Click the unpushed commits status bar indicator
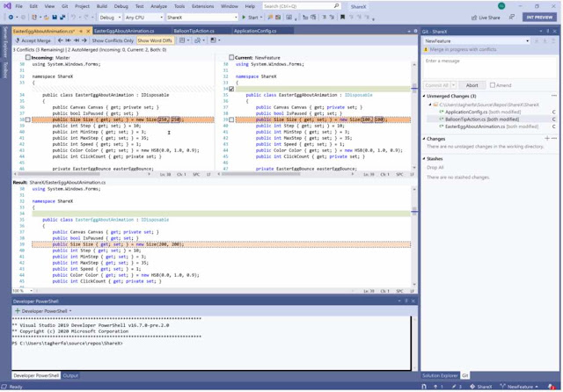This screenshot has height=392, width=563. pyautogui.click(x=438, y=387)
